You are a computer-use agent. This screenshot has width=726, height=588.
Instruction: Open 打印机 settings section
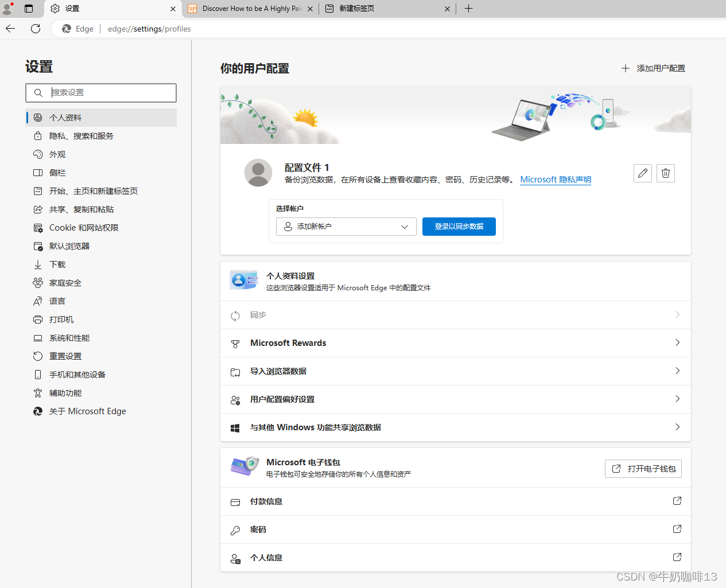(x=101, y=320)
